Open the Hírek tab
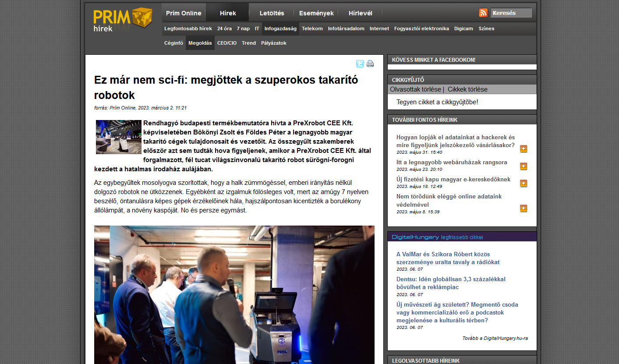The height and width of the screenshot is (364, 619). coord(228,13)
